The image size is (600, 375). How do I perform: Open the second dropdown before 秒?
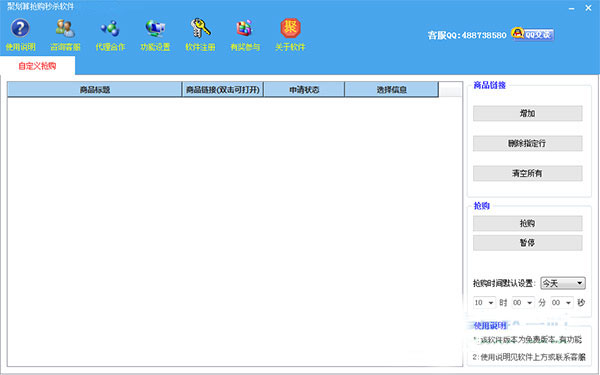562,303
